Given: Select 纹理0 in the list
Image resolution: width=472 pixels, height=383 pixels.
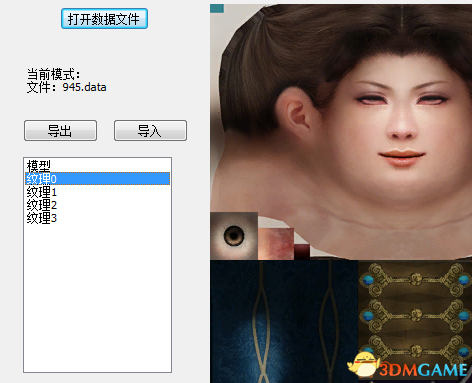Looking at the screenshot, I should [x=97, y=179].
